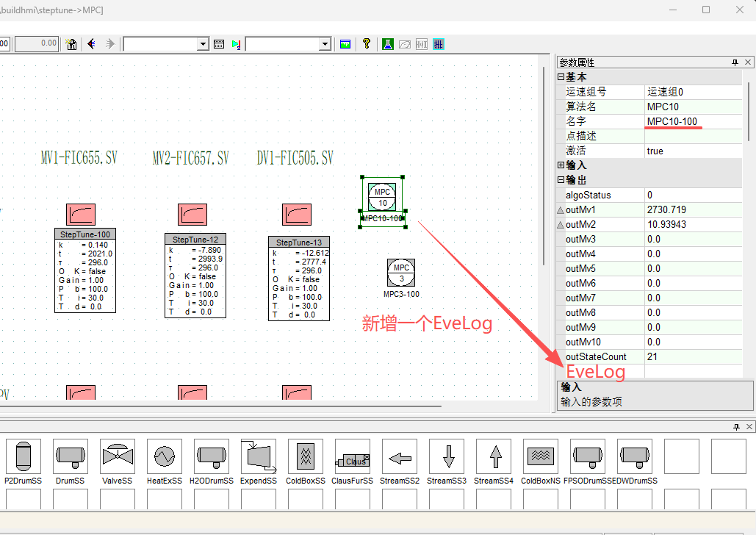The image size is (756, 535).
Task: Pin the 参数属性 panel
Action: (735, 63)
